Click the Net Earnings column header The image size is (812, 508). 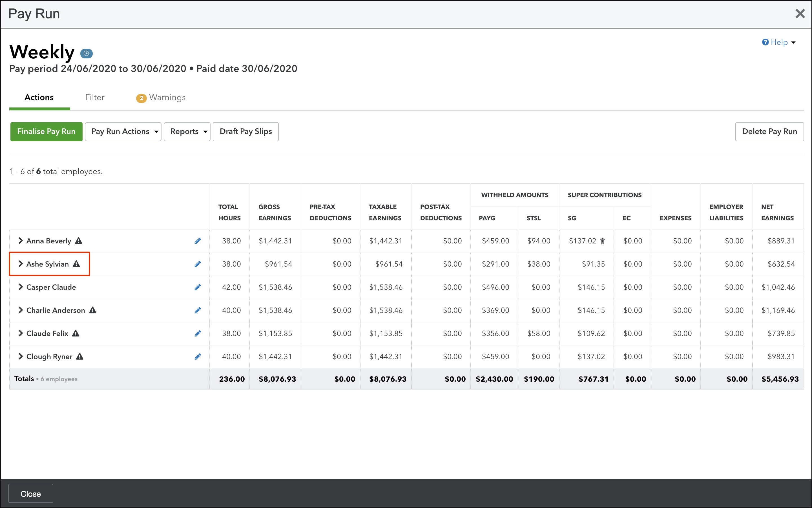click(777, 212)
